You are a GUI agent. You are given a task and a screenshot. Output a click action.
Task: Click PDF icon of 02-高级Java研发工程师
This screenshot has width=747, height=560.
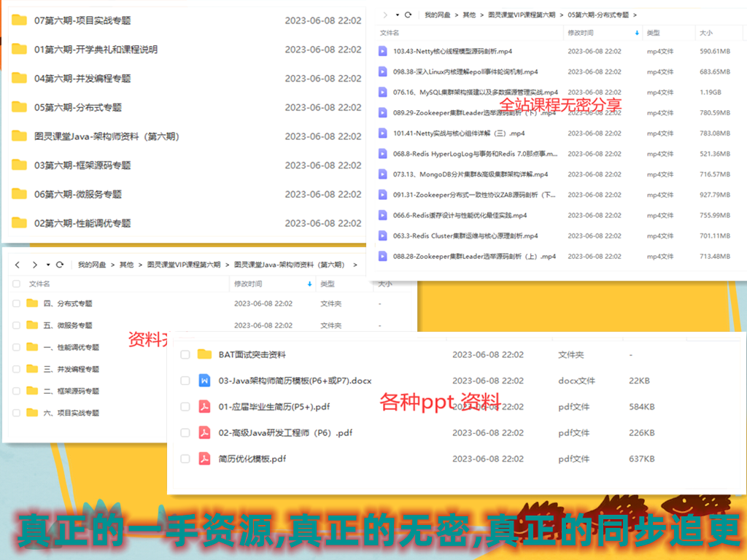(204, 432)
